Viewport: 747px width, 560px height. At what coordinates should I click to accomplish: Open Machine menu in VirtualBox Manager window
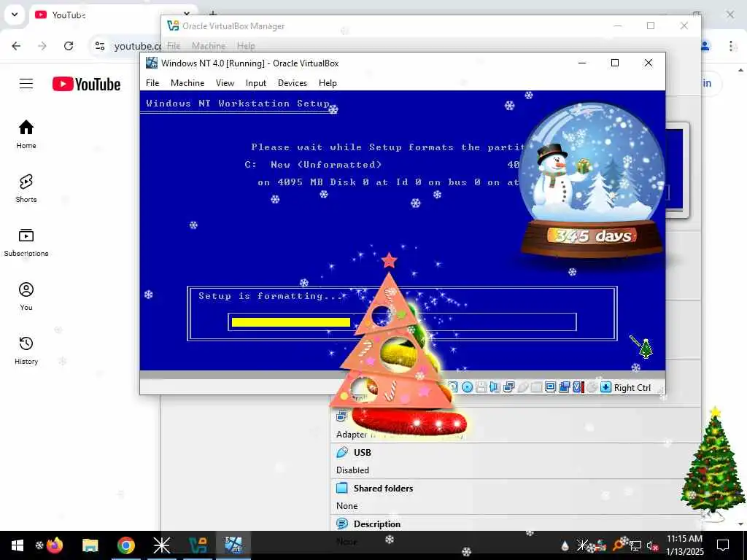click(x=209, y=46)
